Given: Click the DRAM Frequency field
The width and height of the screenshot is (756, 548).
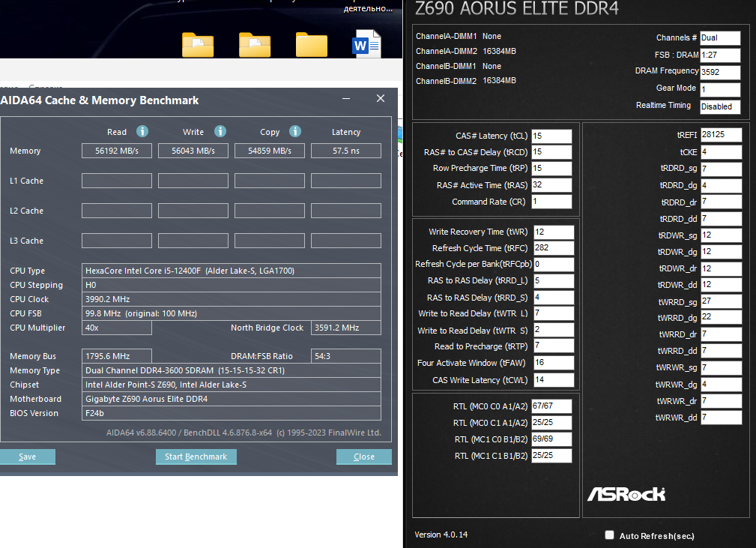Looking at the screenshot, I should (720, 73).
